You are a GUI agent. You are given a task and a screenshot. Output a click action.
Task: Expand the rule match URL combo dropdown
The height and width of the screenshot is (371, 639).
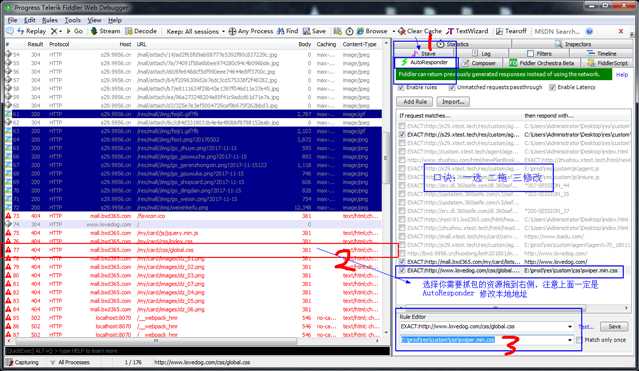pos(570,327)
